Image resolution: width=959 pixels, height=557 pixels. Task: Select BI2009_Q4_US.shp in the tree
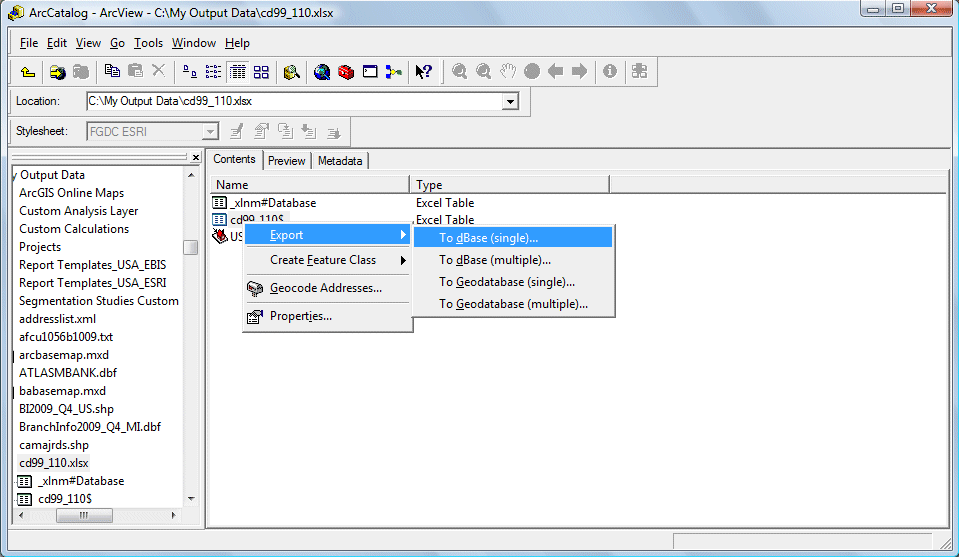[x=66, y=409]
